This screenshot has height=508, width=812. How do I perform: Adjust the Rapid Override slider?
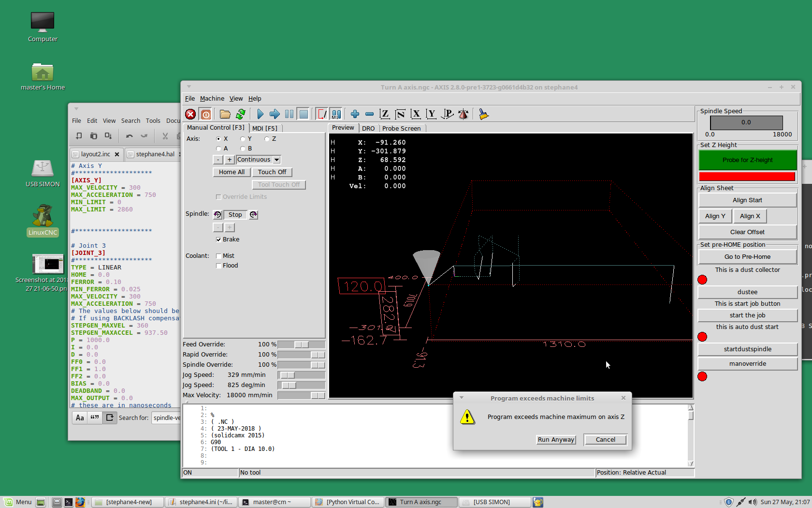coord(301,355)
